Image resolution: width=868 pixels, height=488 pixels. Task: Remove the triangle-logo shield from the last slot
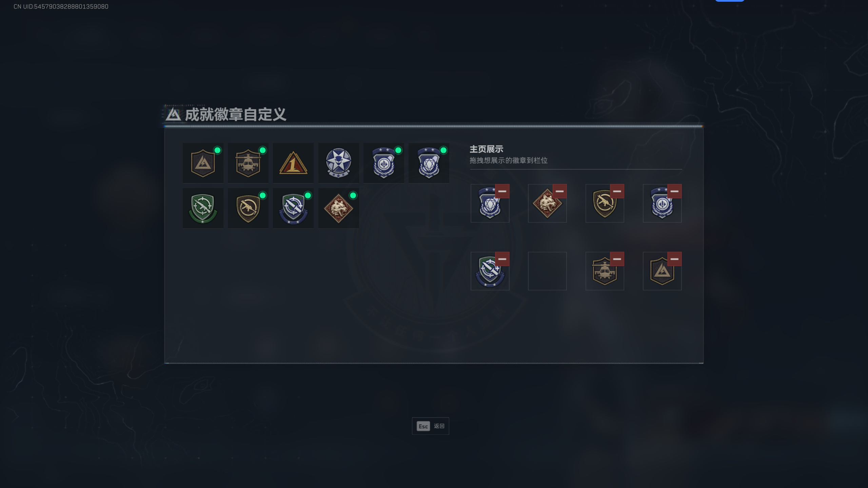coord(674,259)
